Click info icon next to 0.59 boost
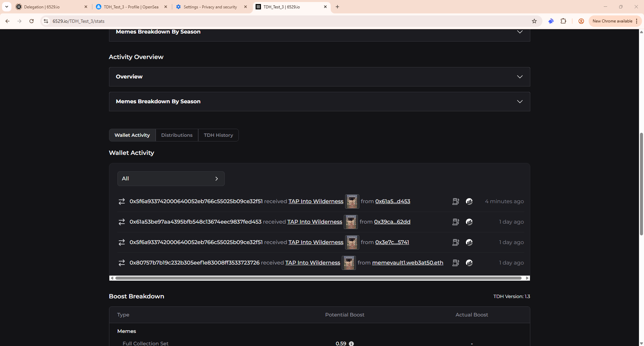Viewport: 644px width, 346px height. pyautogui.click(x=351, y=343)
